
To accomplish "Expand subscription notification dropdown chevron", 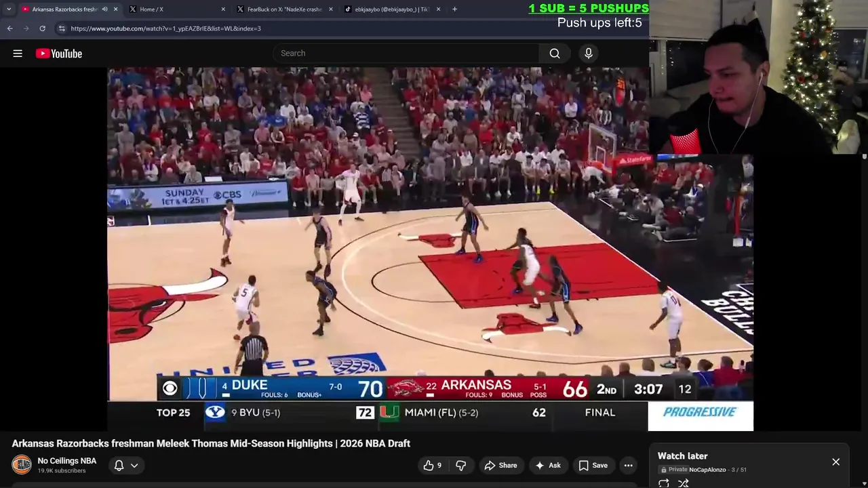I will click(134, 465).
